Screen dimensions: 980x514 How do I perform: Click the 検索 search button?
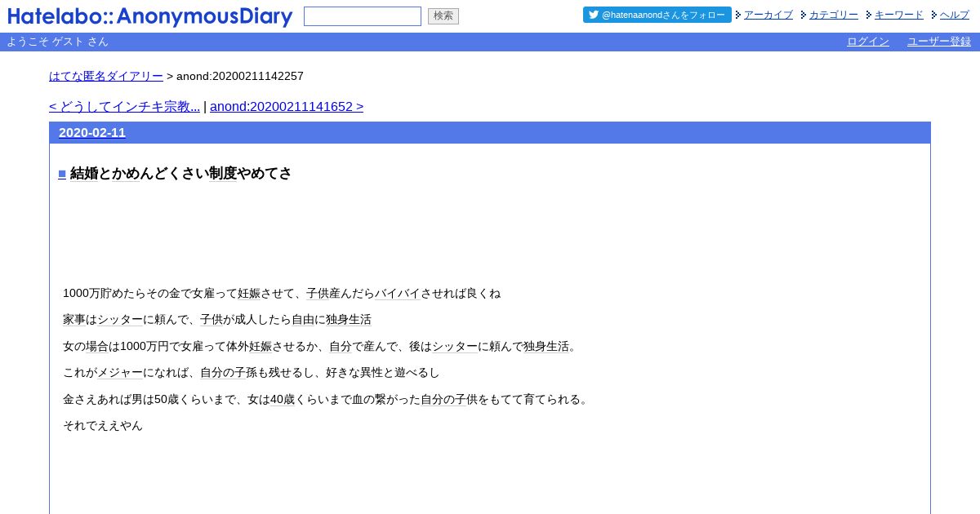[443, 16]
